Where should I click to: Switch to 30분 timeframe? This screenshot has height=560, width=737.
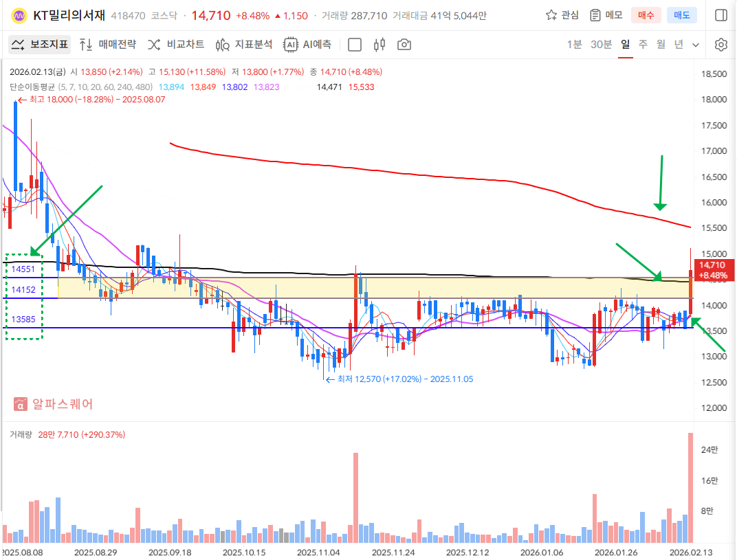pyautogui.click(x=601, y=45)
